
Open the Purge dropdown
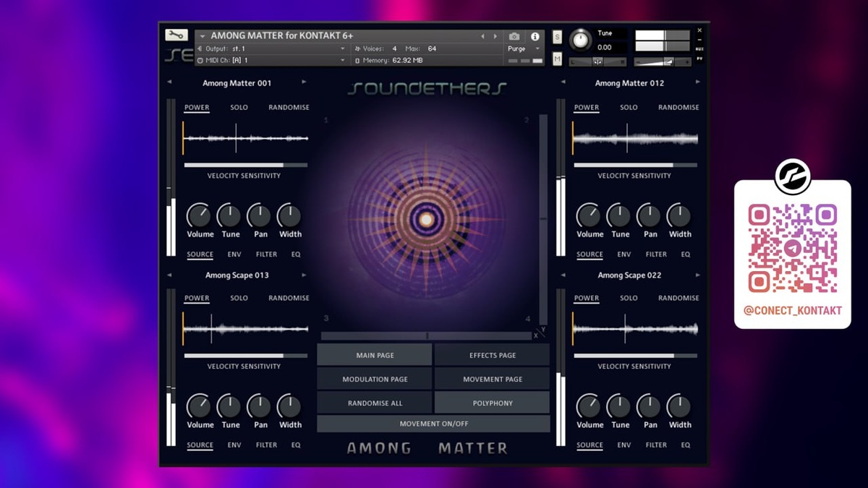[x=524, y=48]
